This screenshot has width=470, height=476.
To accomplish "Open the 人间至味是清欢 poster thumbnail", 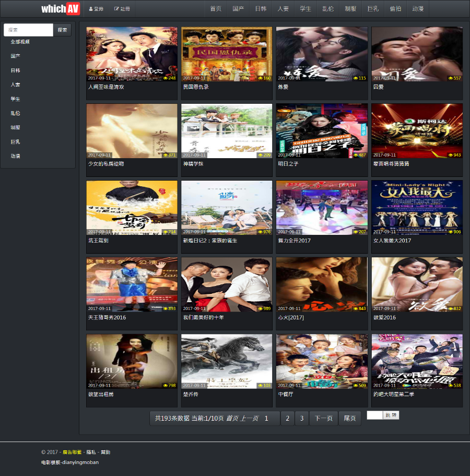I will (x=132, y=54).
